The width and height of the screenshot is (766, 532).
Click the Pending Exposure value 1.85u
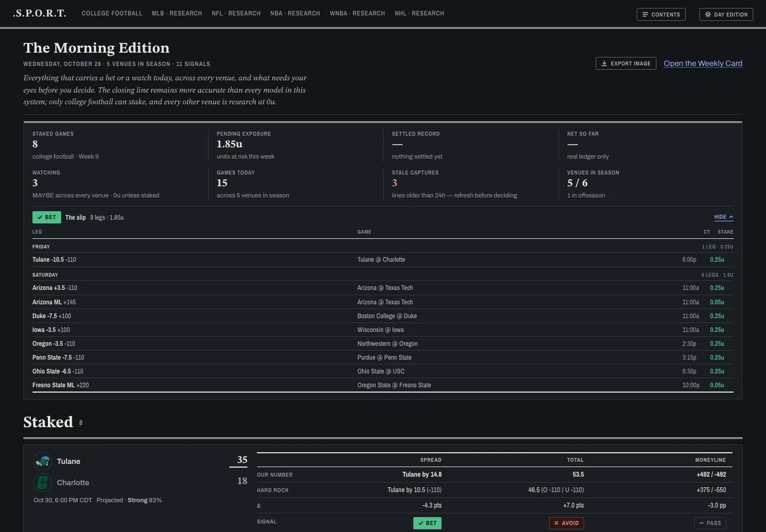pos(229,144)
